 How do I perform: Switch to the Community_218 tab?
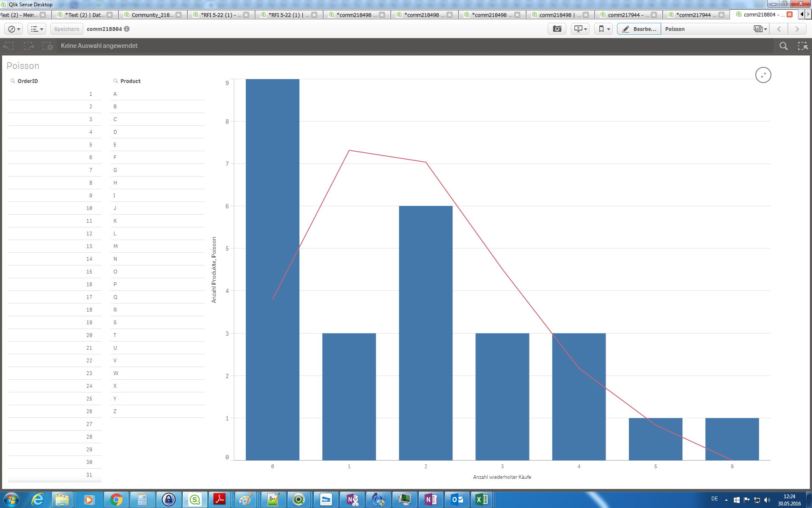pos(152,15)
